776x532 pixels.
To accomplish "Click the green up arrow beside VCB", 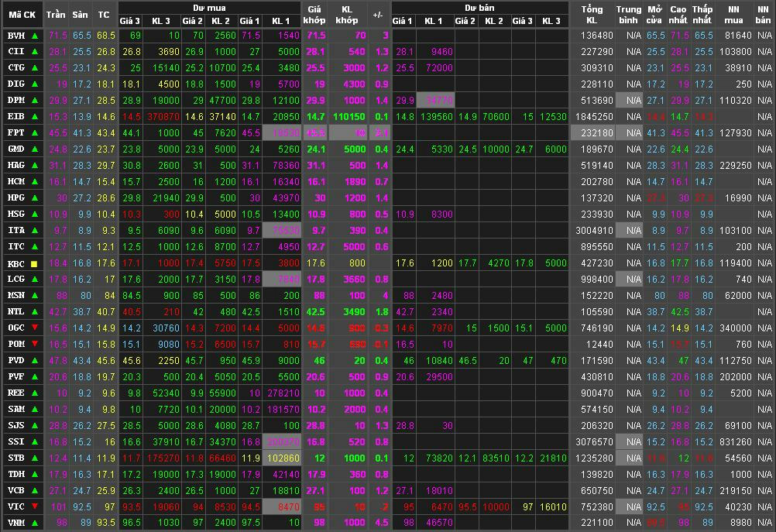I will (35, 490).
